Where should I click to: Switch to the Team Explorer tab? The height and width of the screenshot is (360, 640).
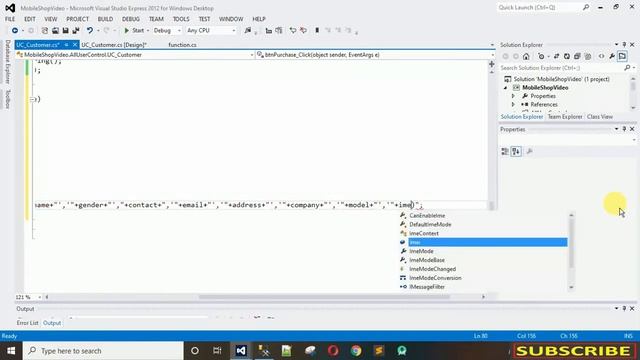[x=565, y=117]
